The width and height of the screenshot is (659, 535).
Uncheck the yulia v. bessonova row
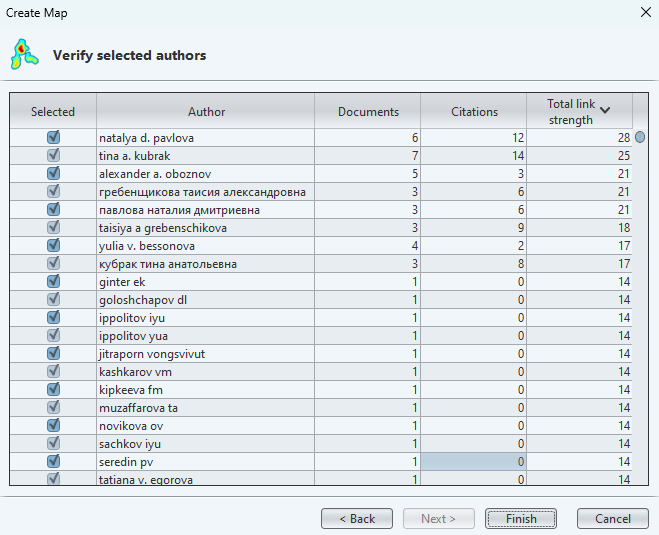tap(53, 245)
